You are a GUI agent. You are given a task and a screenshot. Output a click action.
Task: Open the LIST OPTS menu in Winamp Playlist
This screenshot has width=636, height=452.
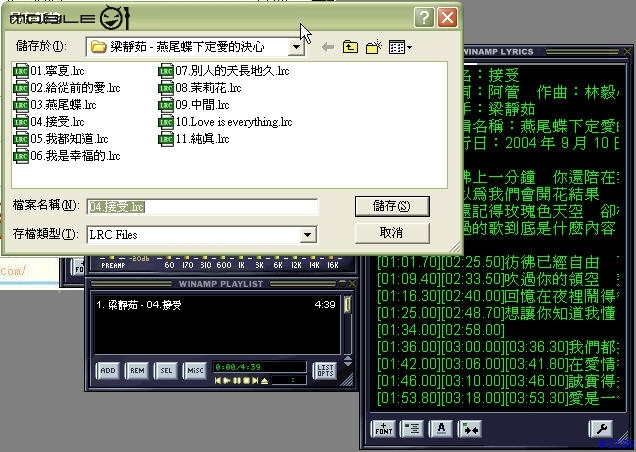point(325,370)
